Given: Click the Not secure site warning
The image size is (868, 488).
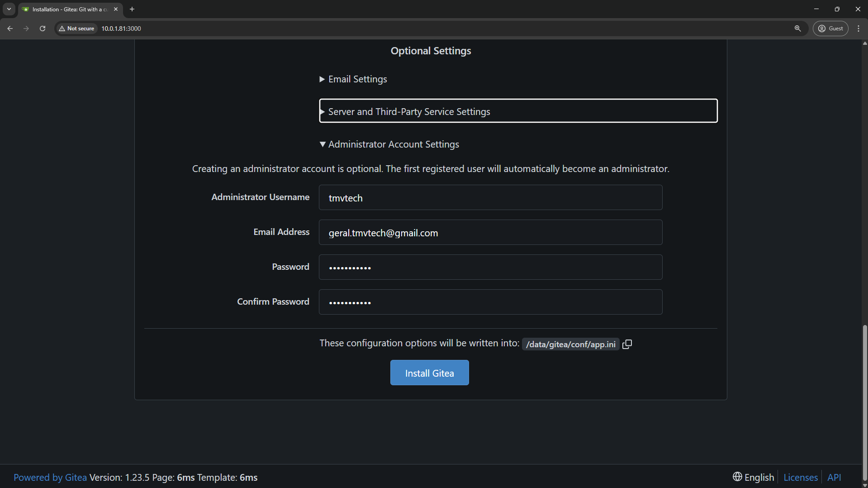Looking at the screenshot, I should click(x=76, y=29).
